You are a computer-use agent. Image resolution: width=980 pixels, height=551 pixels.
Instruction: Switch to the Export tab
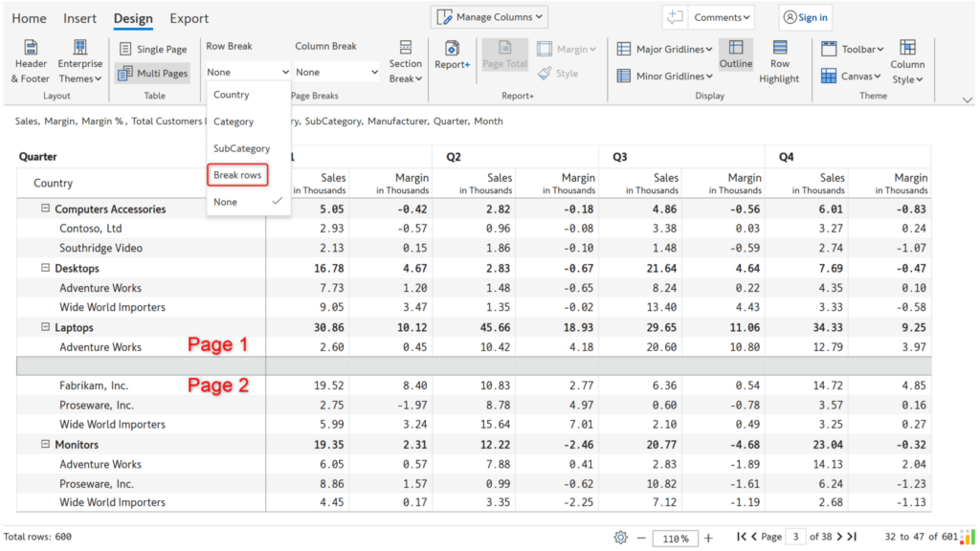[x=189, y=18]
